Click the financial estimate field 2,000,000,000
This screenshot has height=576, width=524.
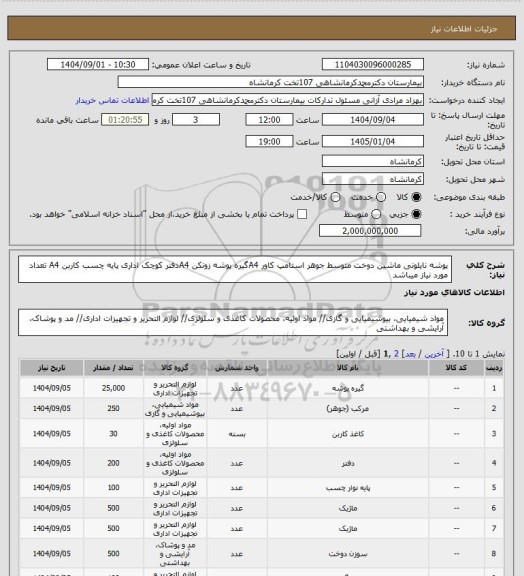tap(370, 231)
